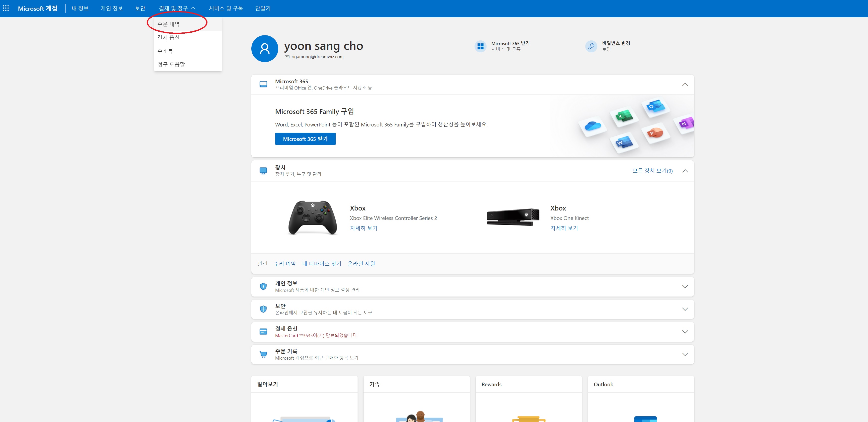Click the 보안 shield icon
The image size is (868, 422).
[x=263, y=309]
